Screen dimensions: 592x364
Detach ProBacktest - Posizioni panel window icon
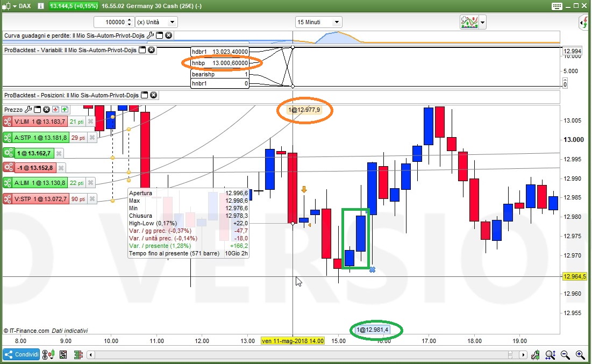(x=144, y=95)
